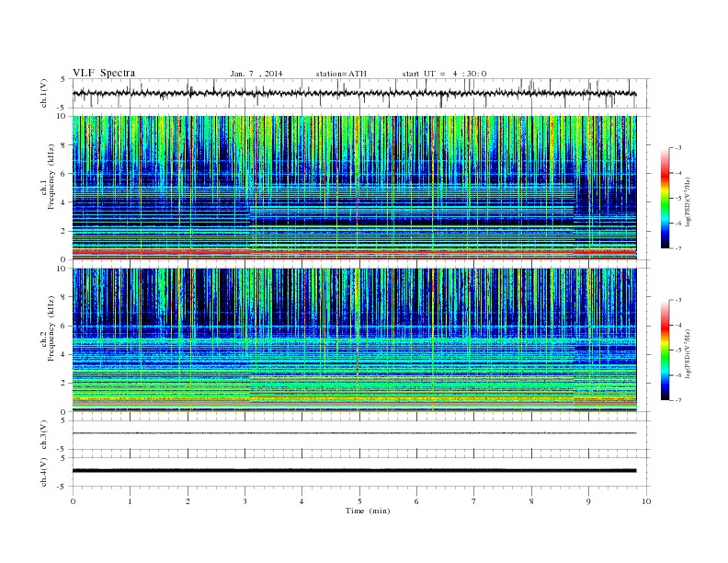The height and width of the screenshot is (563, 728).
Task: Click the time axis tick label "1"
Action: tap(130, 501)
